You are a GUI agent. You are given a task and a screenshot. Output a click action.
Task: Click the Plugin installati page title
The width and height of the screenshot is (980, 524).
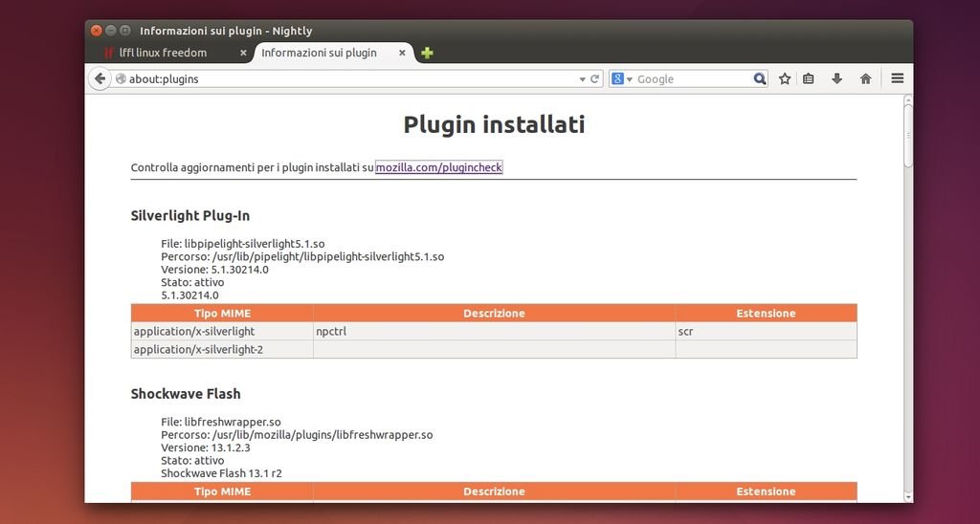494,124
